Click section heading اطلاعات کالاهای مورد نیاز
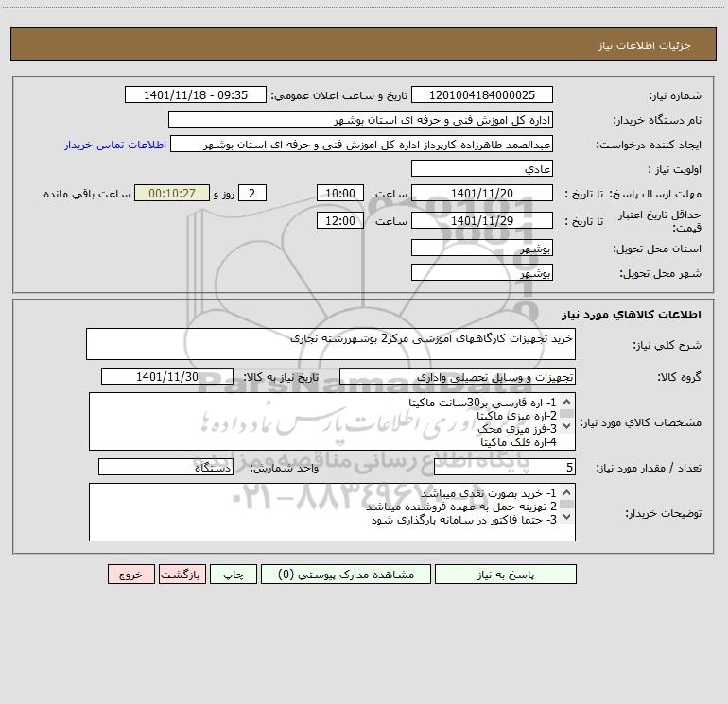The image size is (728, 704). pyautogui.click(x=632, y=314)
